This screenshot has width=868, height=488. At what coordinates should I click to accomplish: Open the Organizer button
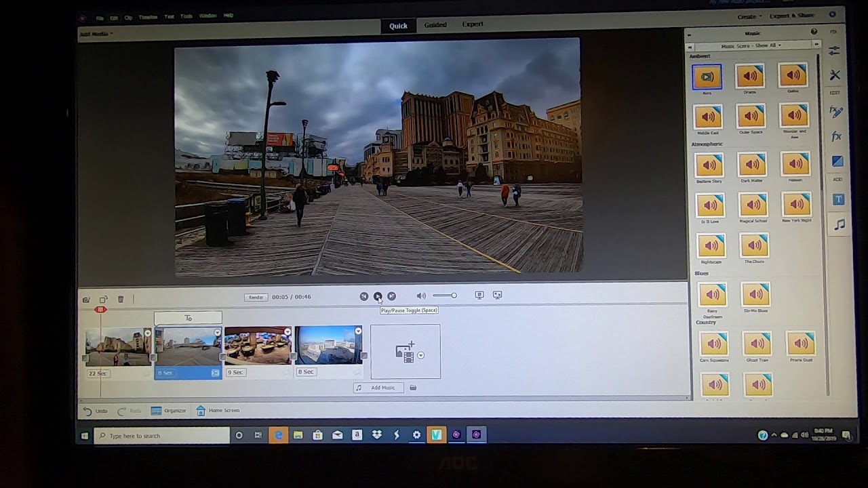coord(168,411)
